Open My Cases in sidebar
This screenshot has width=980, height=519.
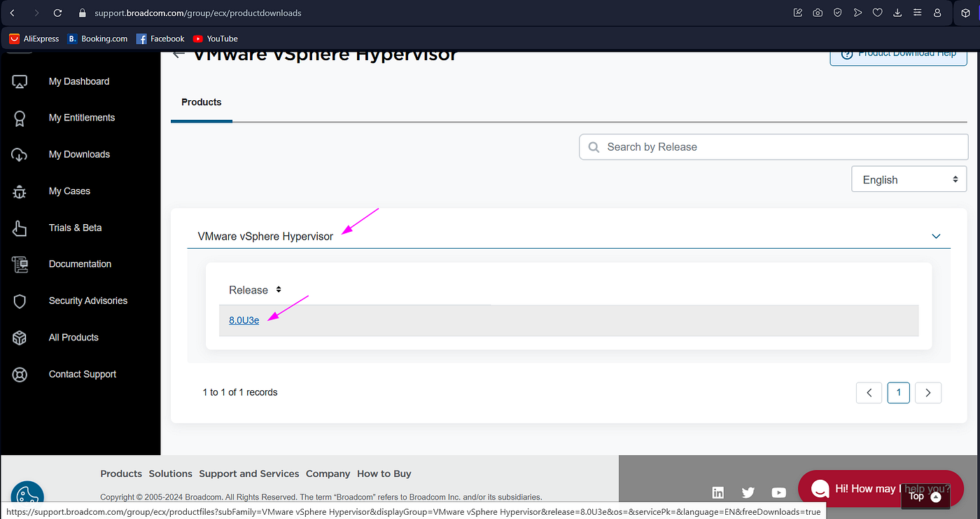(x=69, y=191)
